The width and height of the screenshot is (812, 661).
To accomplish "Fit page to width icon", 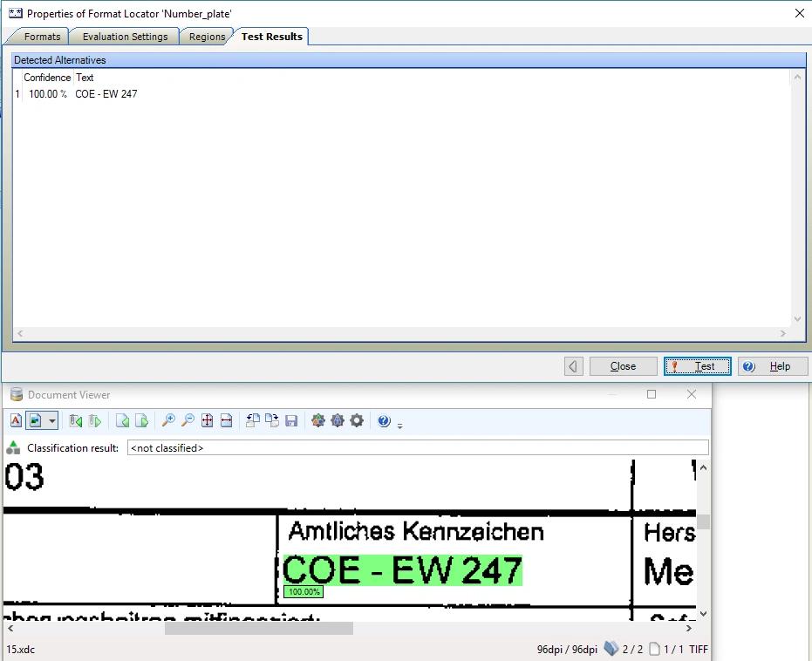I will coord(227,421).
